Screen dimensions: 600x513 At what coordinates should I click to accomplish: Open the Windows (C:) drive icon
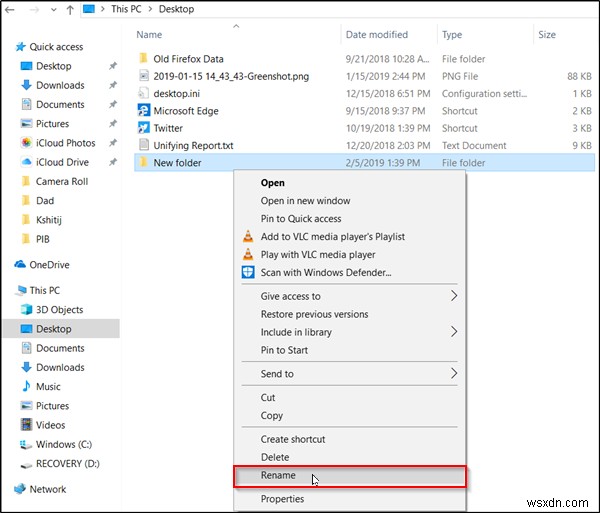click(26, 445)
